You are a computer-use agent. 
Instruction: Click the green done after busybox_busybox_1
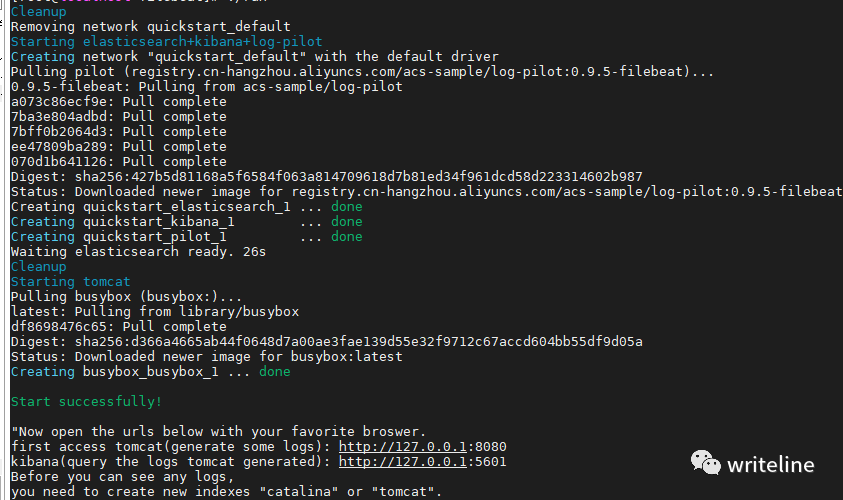(274, 372)
